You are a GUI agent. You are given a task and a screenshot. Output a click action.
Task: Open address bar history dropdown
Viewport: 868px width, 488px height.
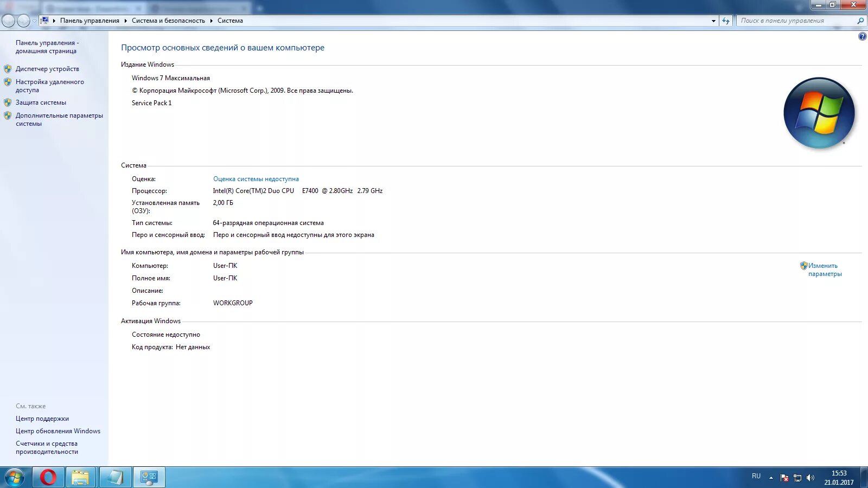point(713,21)
